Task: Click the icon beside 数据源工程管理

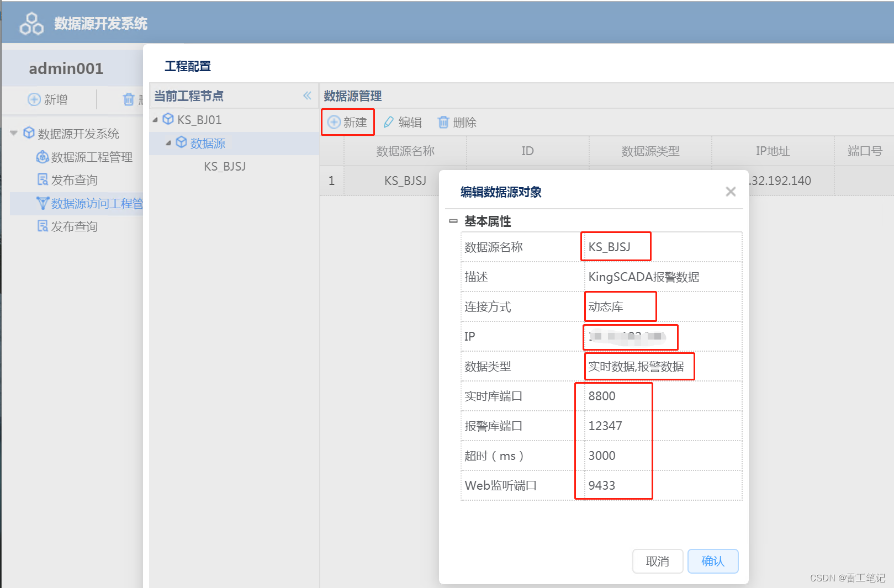Action: (x=43, y=157)
